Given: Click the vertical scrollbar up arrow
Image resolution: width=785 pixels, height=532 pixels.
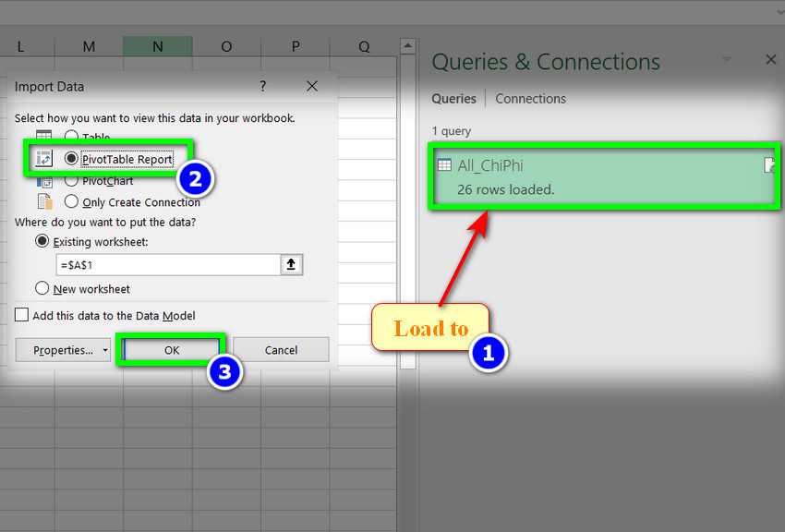Looking at the screenshot, I should tap(408, 46).
